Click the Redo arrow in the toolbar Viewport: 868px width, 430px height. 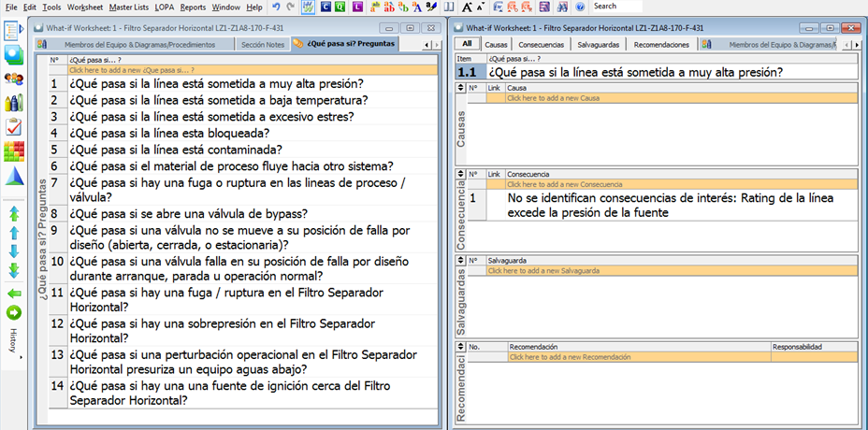pos(290,7)
